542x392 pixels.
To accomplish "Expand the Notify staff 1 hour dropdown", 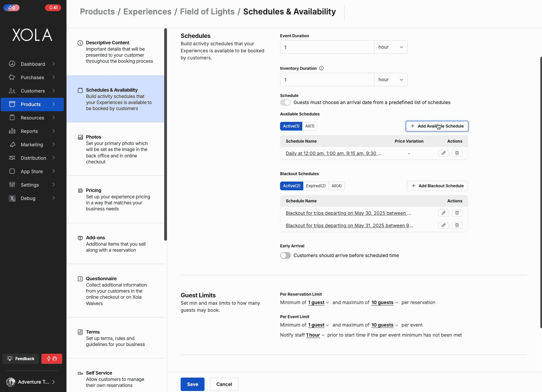I will [x=315, y=335].
